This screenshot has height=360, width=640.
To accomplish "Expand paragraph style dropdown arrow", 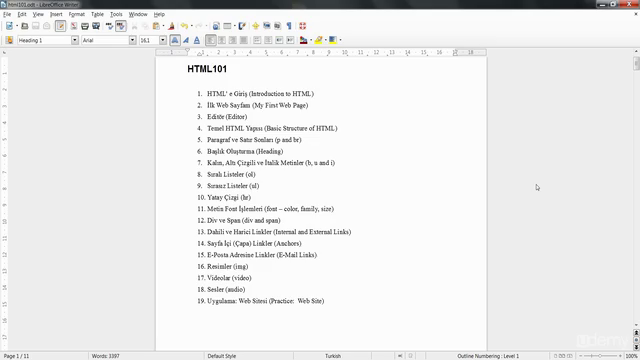I will 75,40.
